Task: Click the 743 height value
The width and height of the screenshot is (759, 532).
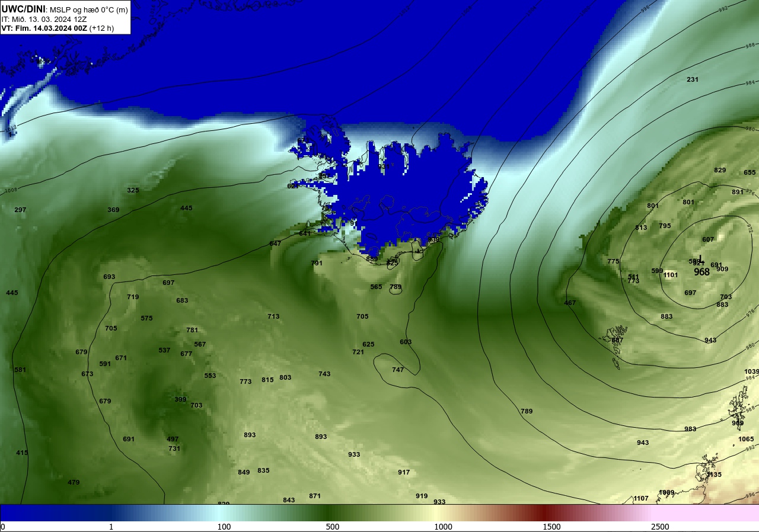Action: coord(324,374)
